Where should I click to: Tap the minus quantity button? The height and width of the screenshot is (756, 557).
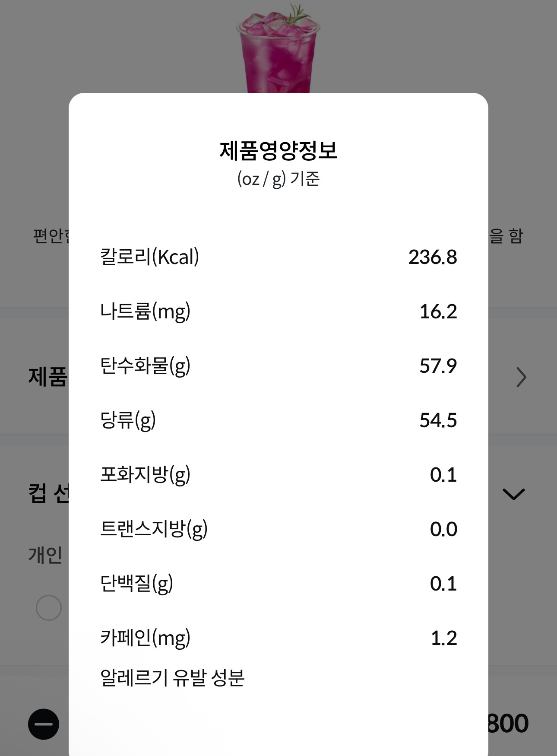(x=44, y=724)
